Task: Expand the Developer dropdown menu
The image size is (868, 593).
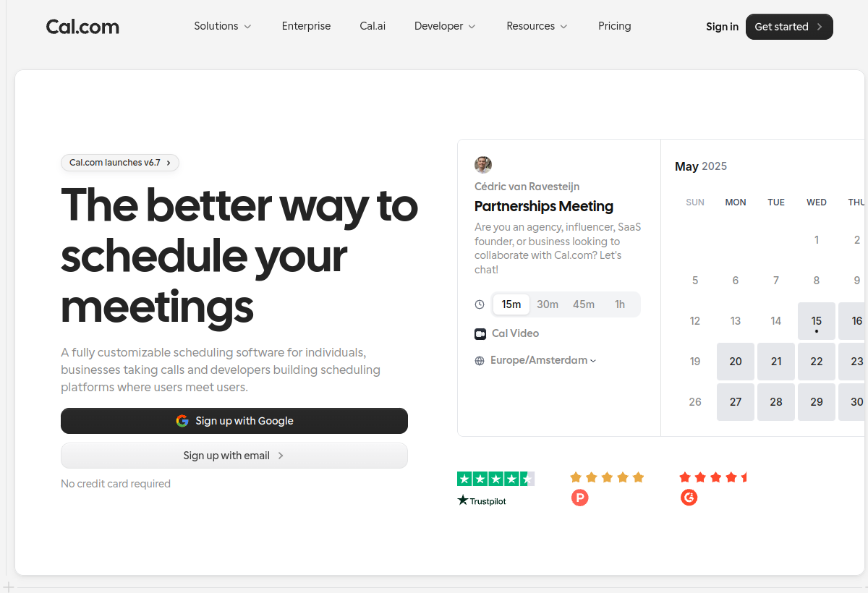Action: (445, 26)
